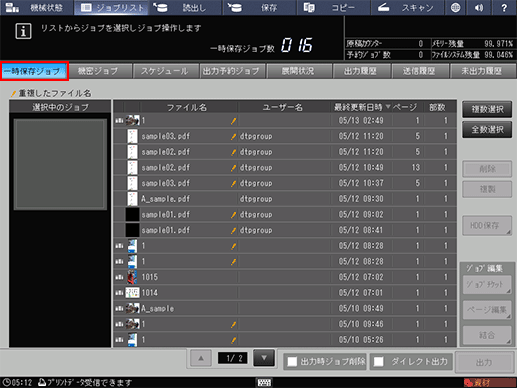This screenshot has width=517, height=388.
Task: Select job 1 dated 05/10 05:26
Action: 285,340
